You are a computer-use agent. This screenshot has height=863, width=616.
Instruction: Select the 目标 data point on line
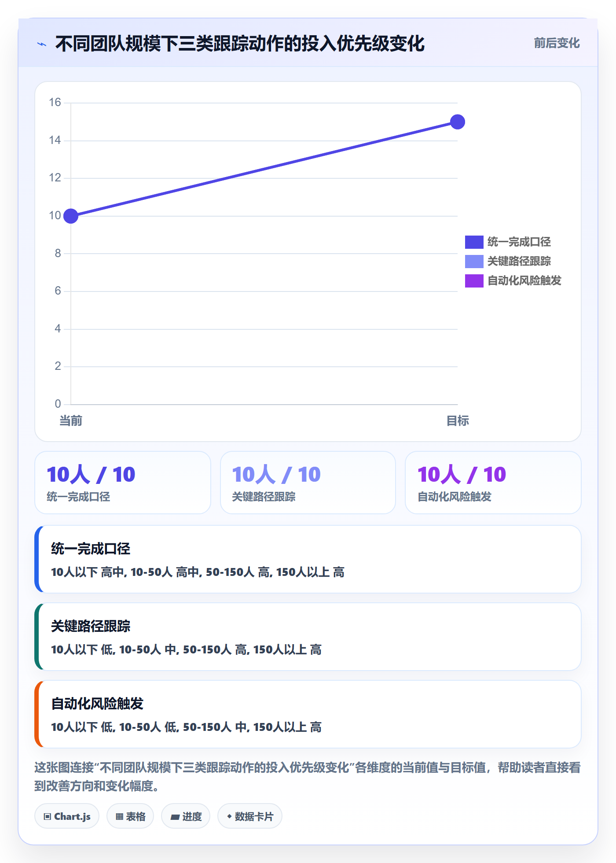(458, 122)
